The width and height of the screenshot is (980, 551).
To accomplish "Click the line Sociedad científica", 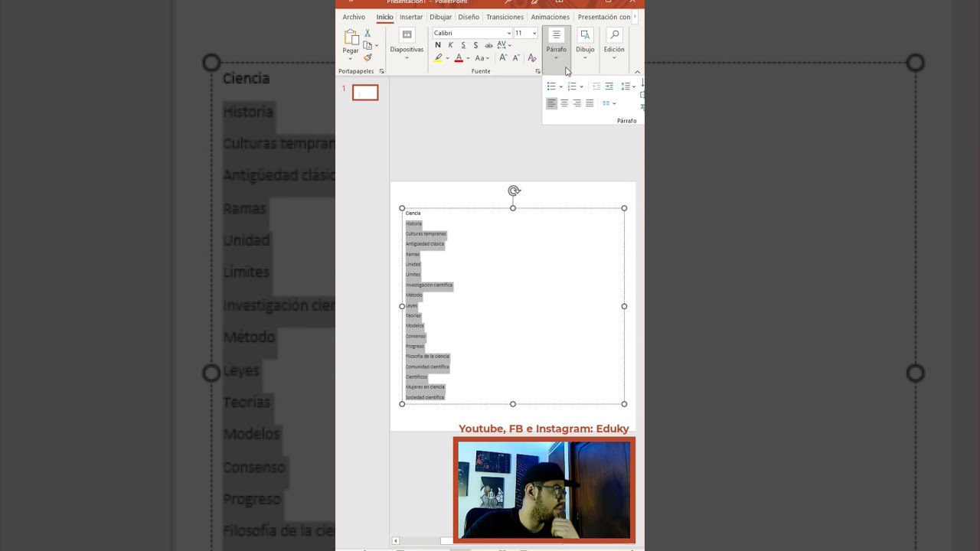I will click(425, 397).
